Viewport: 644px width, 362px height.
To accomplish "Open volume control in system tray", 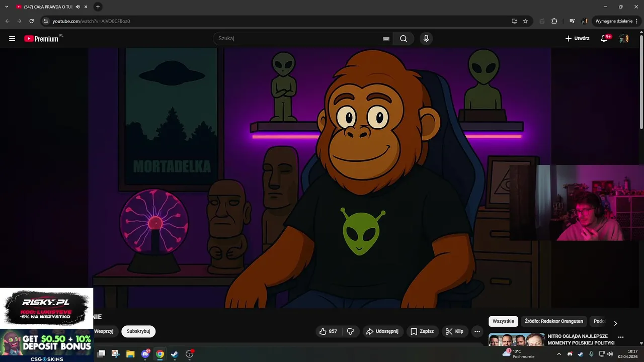I will pos(610,354).
